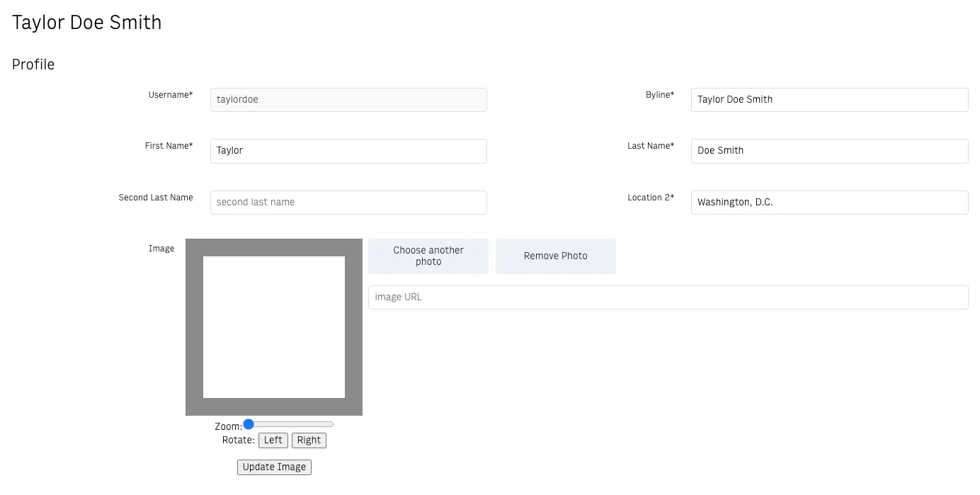The width and height of the screenshot is (980, 495).
Task: Rotate the image Left
Action: [273, 440]
